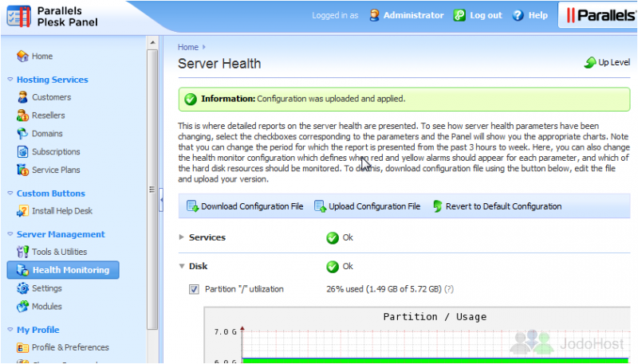Click the Help link text
This screenshot has width=638, height=364.
click(538, 15)
